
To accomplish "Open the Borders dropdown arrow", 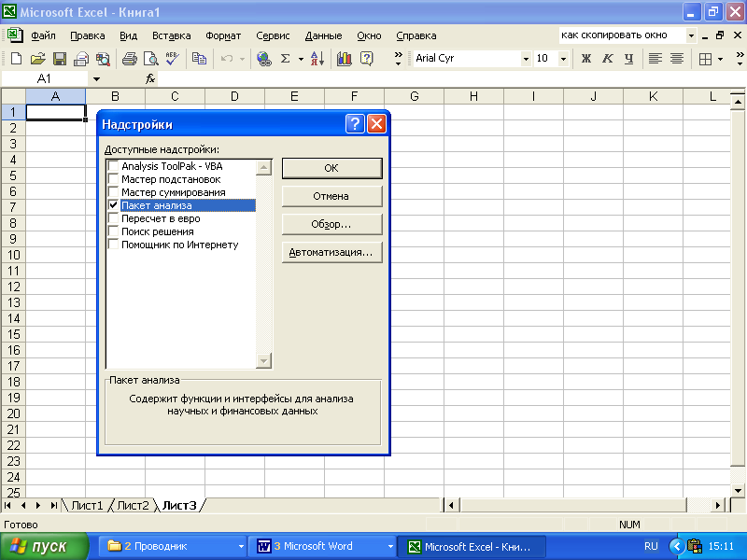I will [x=720, y=59].
